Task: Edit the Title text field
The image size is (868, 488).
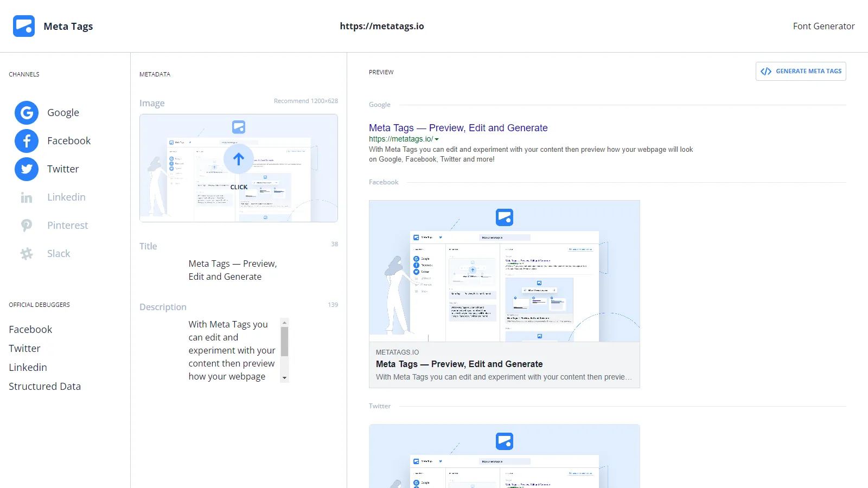Action: click(233, 269)
